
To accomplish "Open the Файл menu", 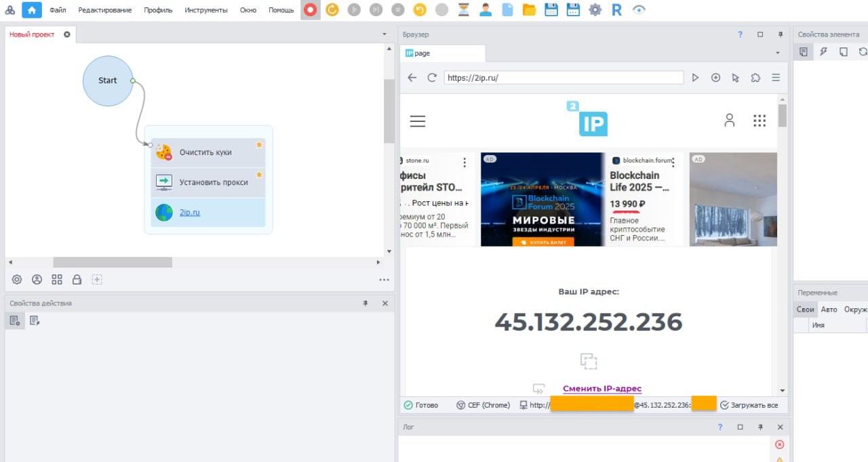I will [58, 10].
